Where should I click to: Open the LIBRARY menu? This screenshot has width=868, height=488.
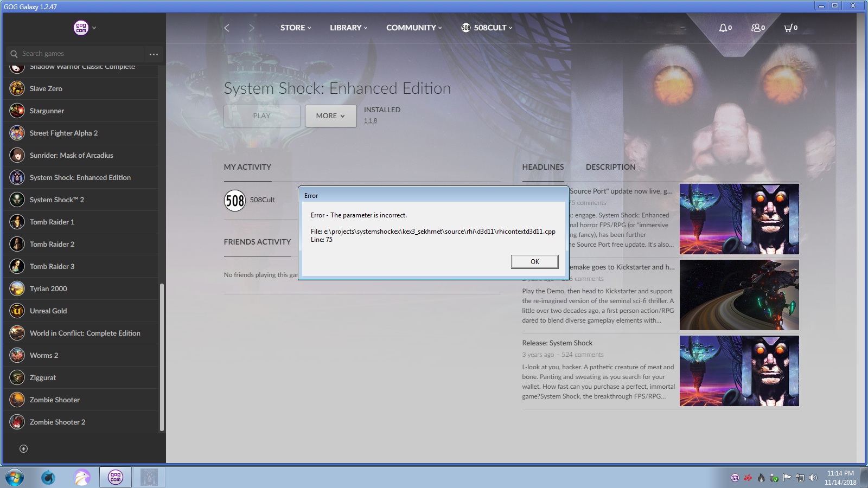click(x=348, y=28)
